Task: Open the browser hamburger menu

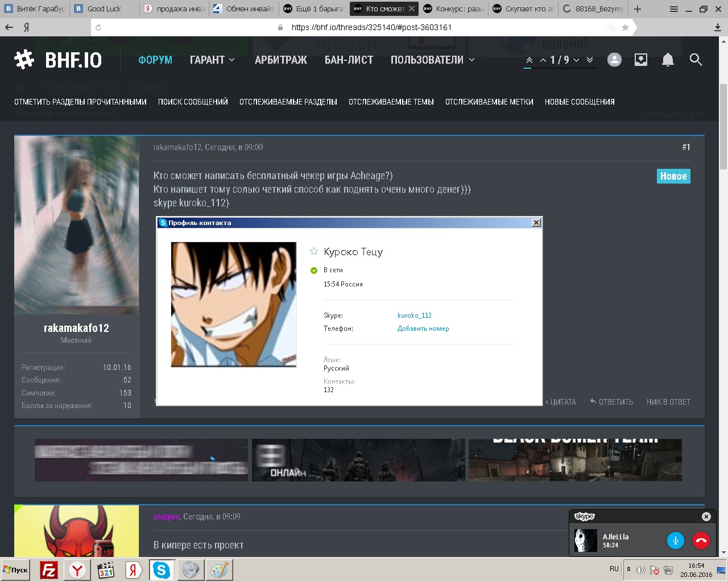Action: 674,9
